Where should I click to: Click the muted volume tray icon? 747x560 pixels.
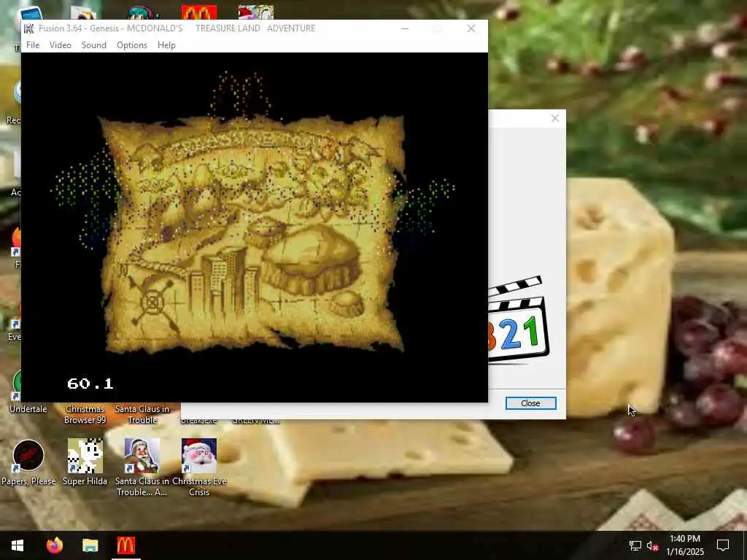(653, 545)
